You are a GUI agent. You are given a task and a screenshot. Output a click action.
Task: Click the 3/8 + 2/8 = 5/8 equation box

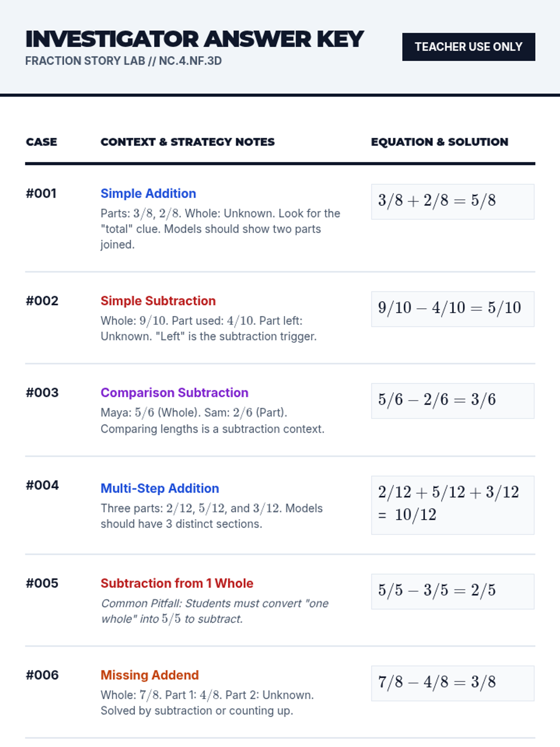[452, 201]
